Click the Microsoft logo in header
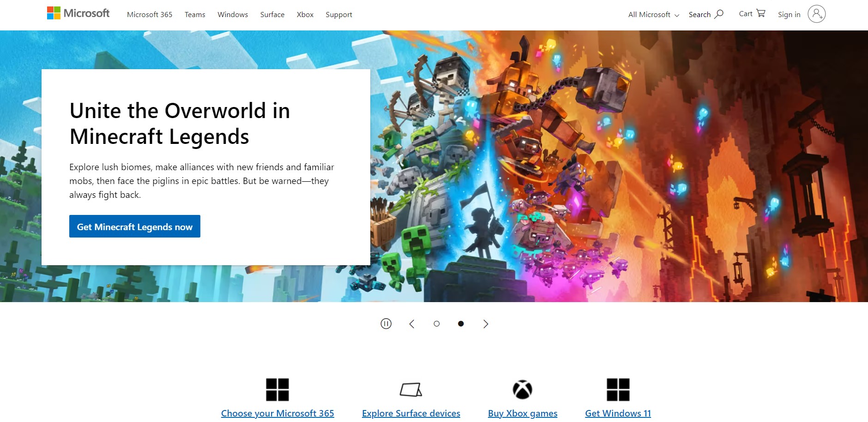 [x=78, y=13]
